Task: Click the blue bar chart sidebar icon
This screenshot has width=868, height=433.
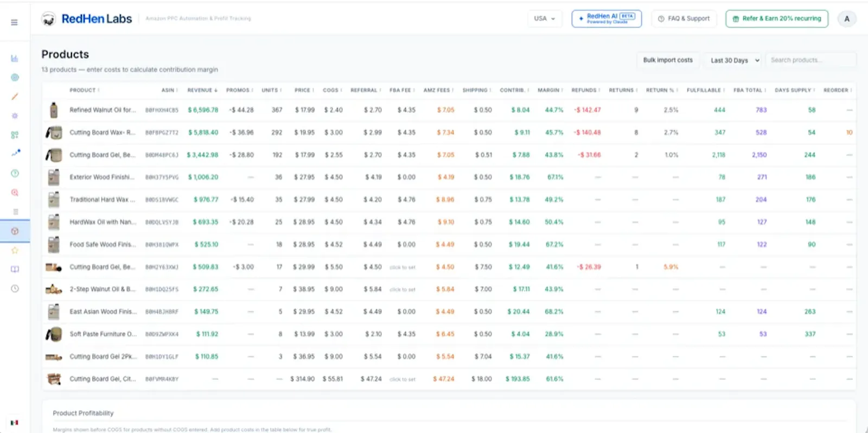Action: [15, 58]
